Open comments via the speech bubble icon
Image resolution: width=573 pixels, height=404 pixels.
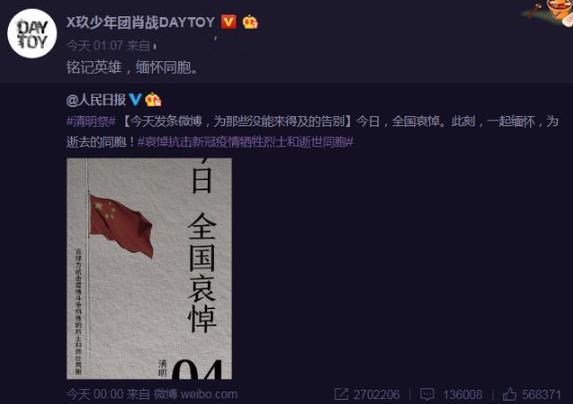coord(427,395)
